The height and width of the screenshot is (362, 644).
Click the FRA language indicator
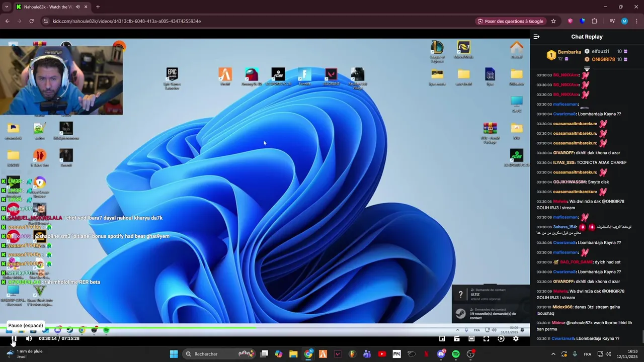coord(588,354)
